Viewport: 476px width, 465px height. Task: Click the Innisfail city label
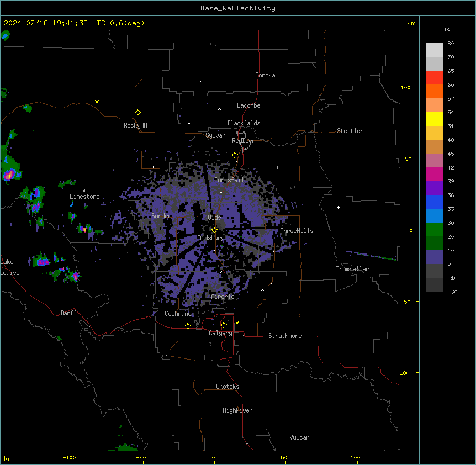click(x=229, y=180)
